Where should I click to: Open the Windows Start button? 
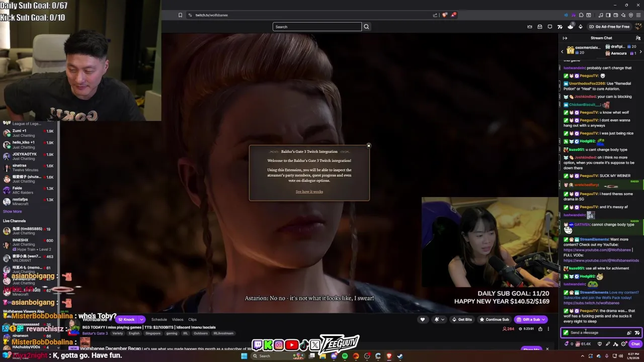coord(244,356)
